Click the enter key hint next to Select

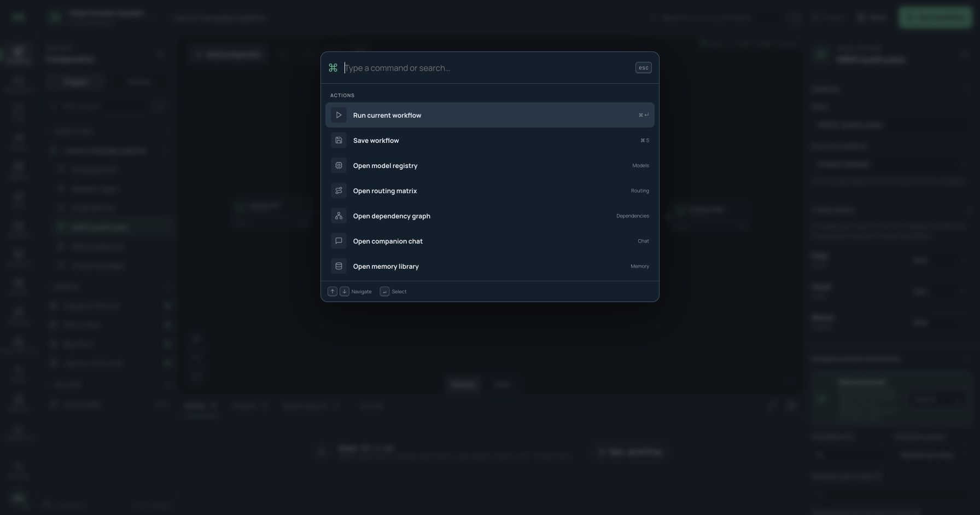[x=384, y=291]
